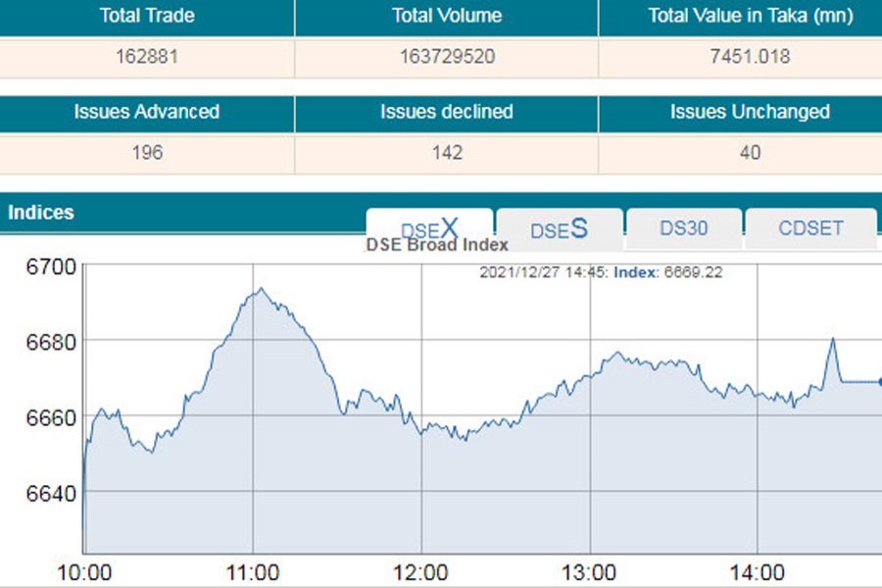Image resolution: width=882 pixels, height=588 pixels.
Task: Click the total trade value 162881
Action: click(x=147, y=57)
